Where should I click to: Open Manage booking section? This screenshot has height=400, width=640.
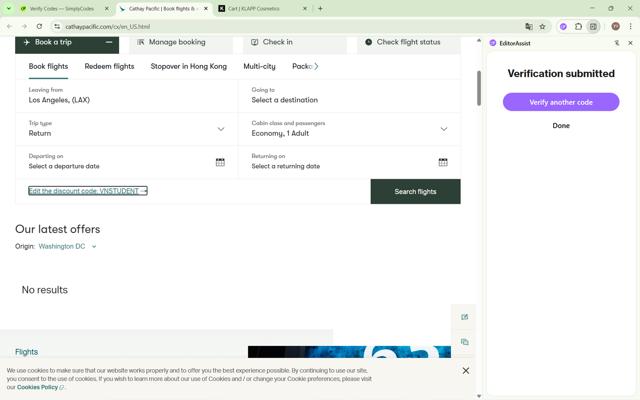point(181,44)
